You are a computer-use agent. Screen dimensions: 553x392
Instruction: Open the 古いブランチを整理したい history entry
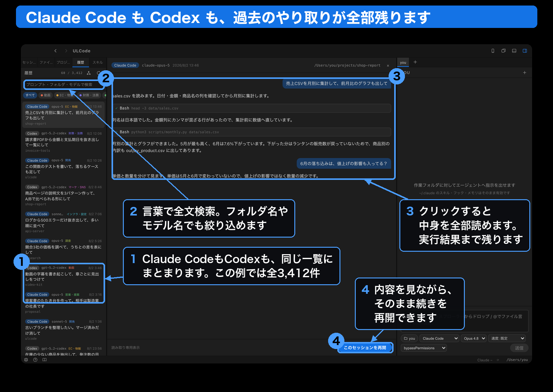pos(64,330)
